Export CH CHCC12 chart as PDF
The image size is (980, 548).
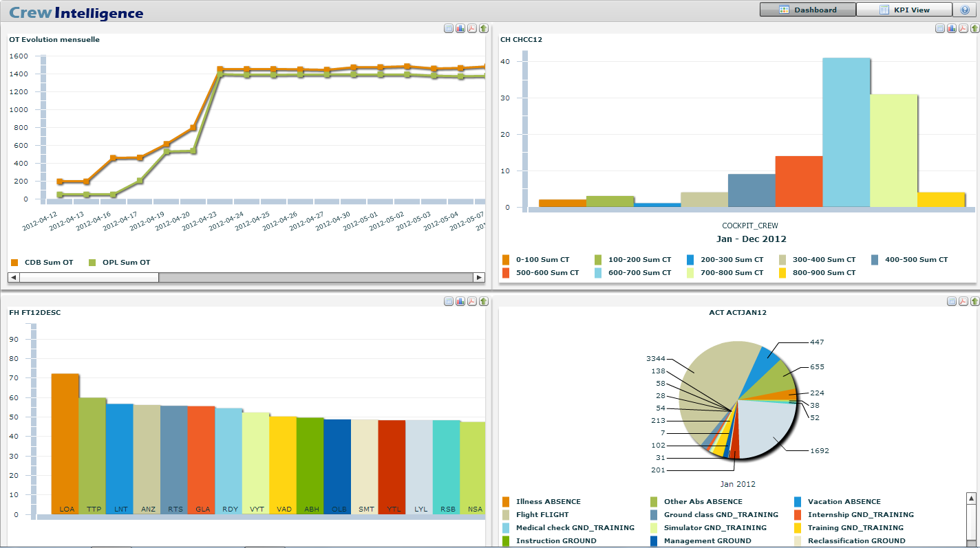pos(963,28)
